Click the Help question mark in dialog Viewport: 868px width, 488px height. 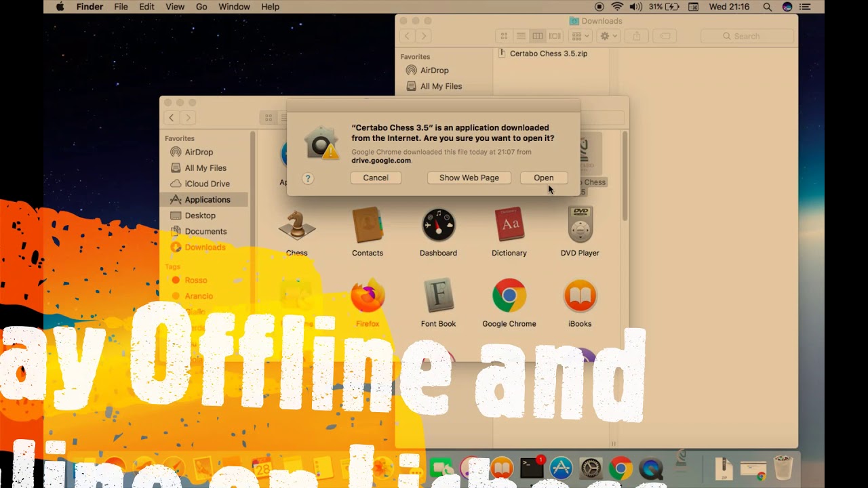tap(308, 178)
